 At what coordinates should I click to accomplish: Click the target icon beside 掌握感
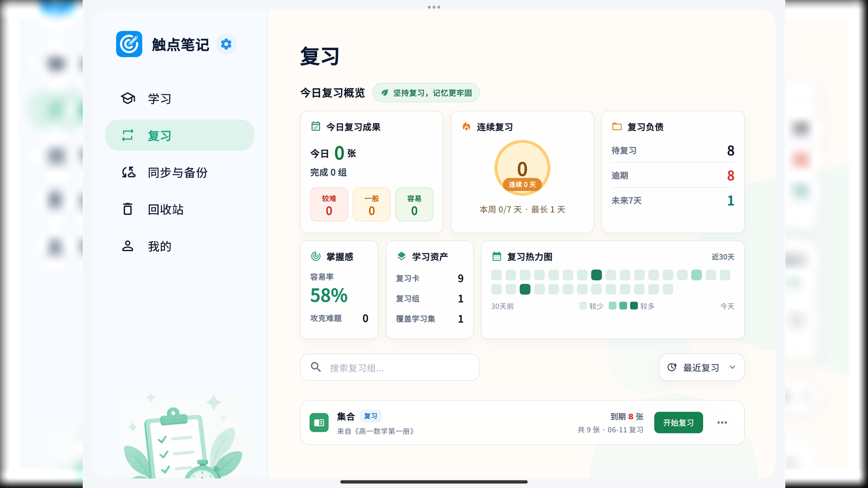click(316, 256)
